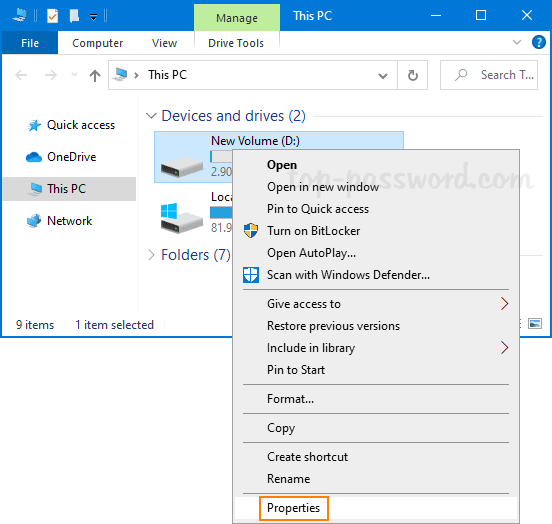Click This PC text in address bar
This screenshot has height=524, width=552.
pyautogui.click(x=167, y=75)
